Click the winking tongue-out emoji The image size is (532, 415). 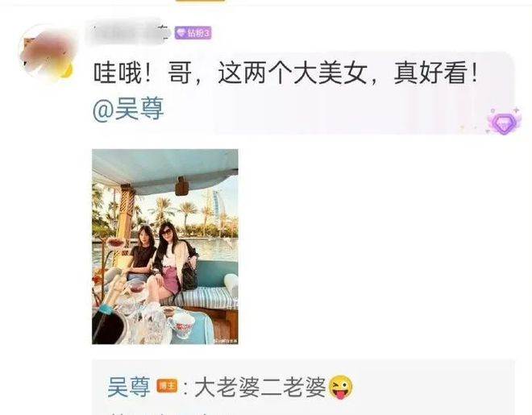pyautogui.click(x=341, y=387)
